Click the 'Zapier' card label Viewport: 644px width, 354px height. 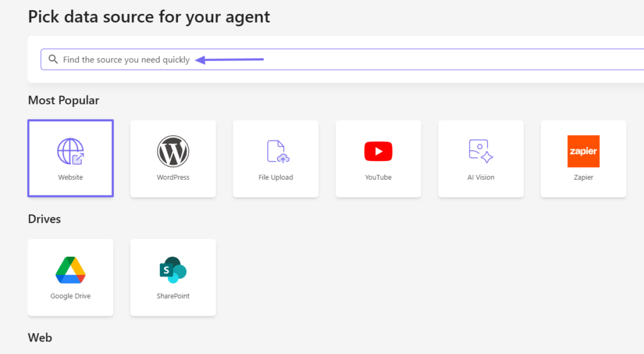[583, 177]
